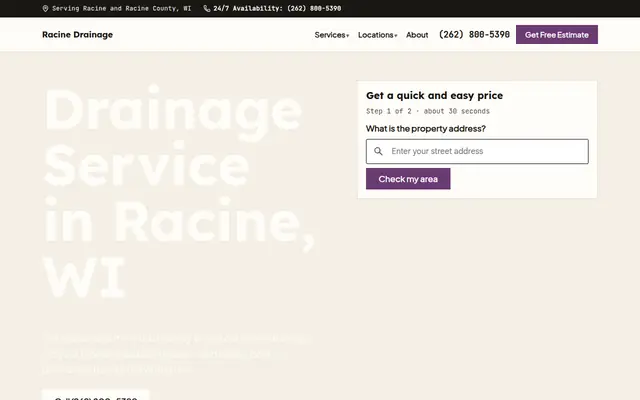Viewport: 640px width, 400px height.
Task: Call (262) 800-5390 from the navigation bar
Action: (474, 35)
